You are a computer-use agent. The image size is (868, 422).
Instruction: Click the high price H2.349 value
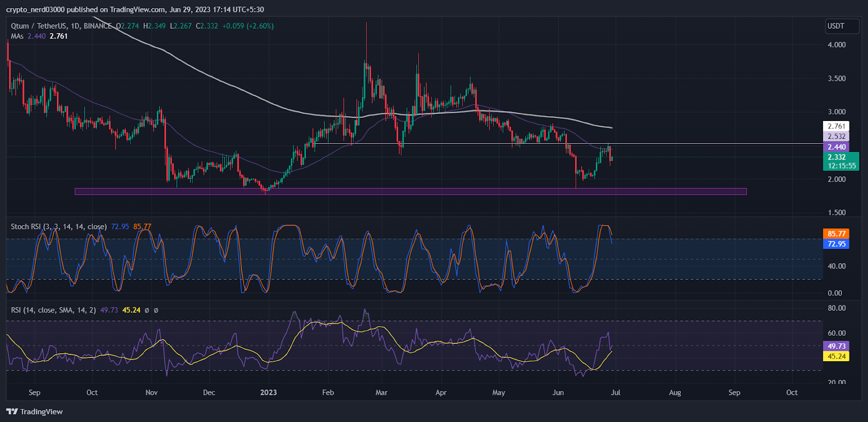(155, 26)
